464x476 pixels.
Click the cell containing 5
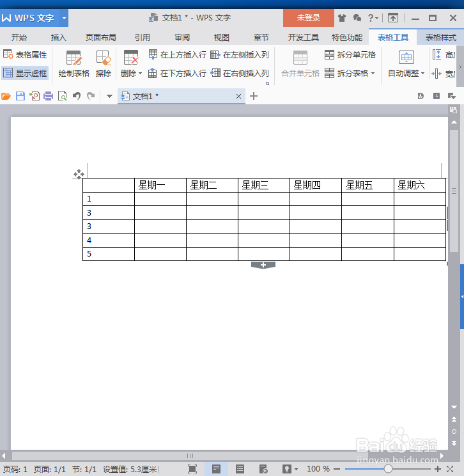pyautogui.click(x=109, y=254)
